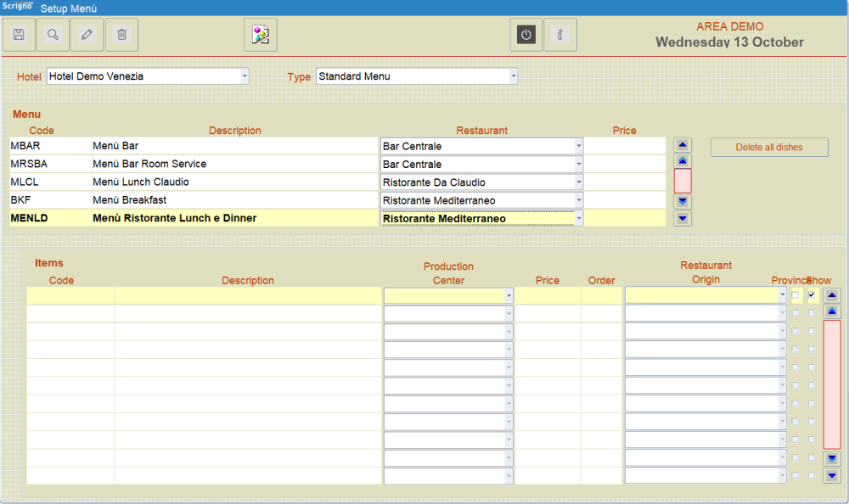The height and width of the screenshot is (504, 849).
Task: Jump to first record in Menu list
Action: click(x=683, y=144)
